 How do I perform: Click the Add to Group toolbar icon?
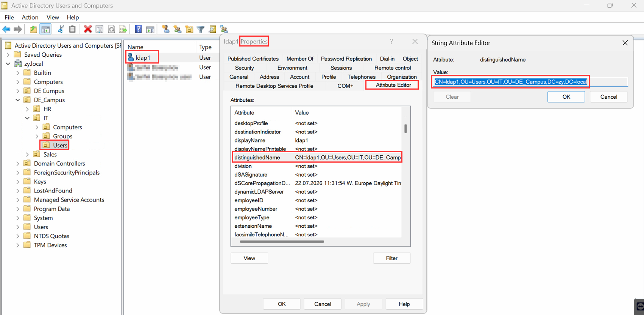pos(224,29)
